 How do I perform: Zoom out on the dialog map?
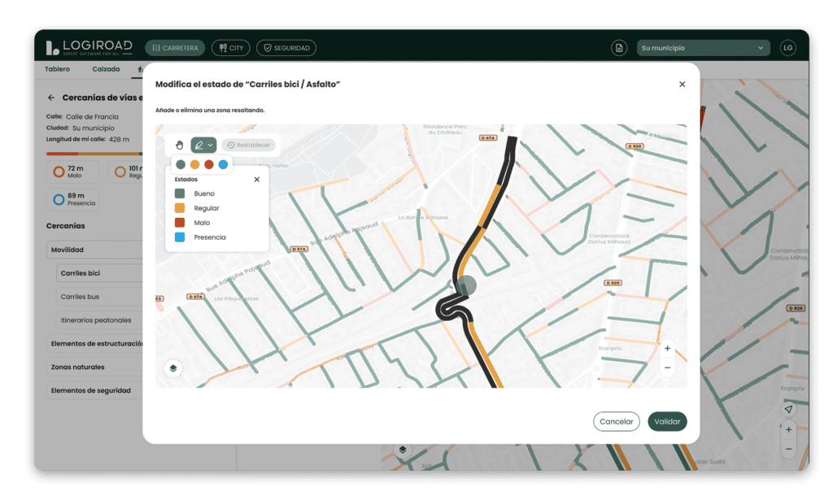[667, 367]
